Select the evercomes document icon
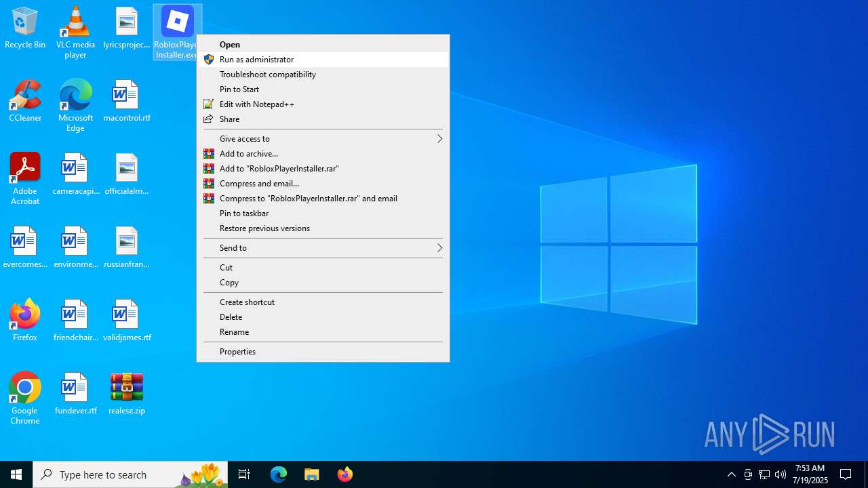 pos(25,247)
